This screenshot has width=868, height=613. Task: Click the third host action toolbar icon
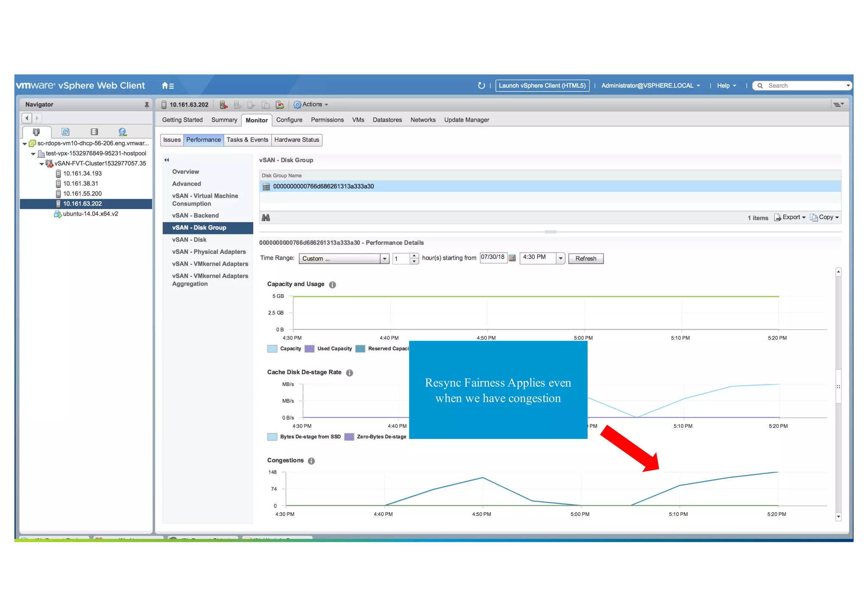tap(252, 105)
